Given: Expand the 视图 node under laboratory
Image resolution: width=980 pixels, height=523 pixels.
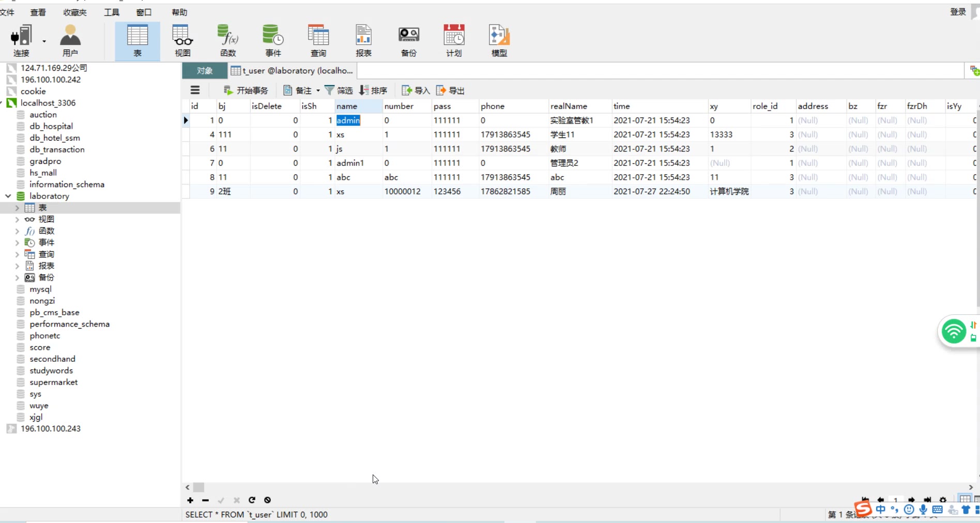Looking at the screenshot, I should 17,219.
